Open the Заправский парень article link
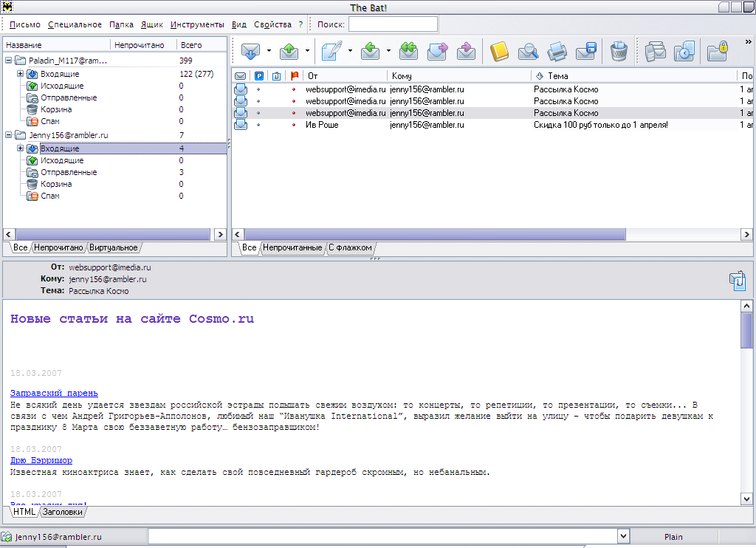The width and height of the screenshot is (756, 548). (x=54, y=393)
